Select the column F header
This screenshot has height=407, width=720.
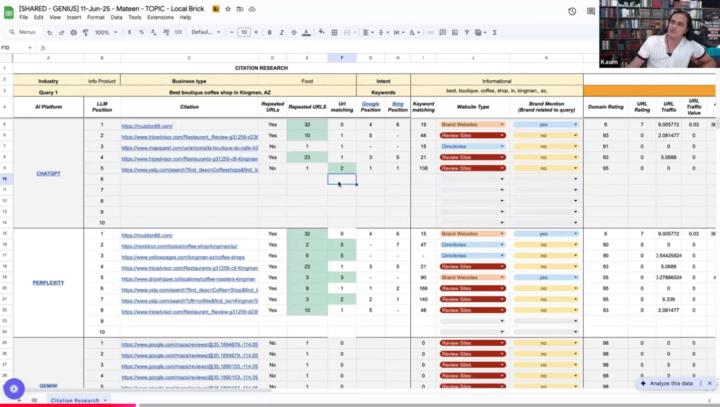pos(342,58)
